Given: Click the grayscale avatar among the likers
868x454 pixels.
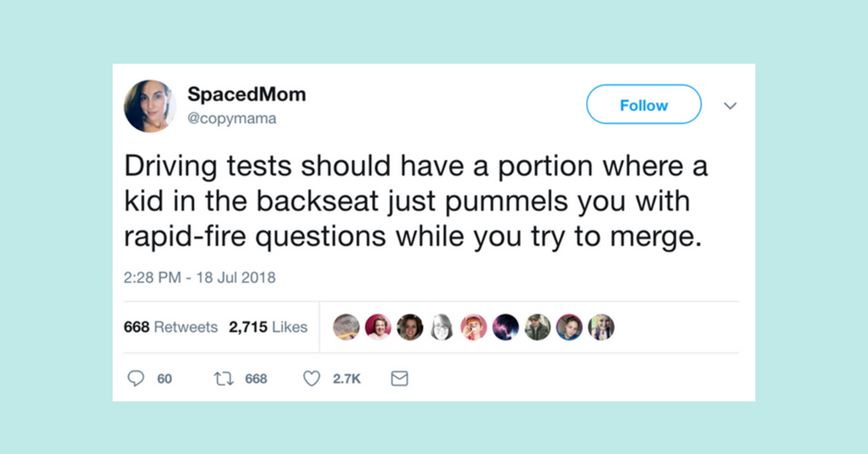Looking at the screenshot, I should pos(442,327).
